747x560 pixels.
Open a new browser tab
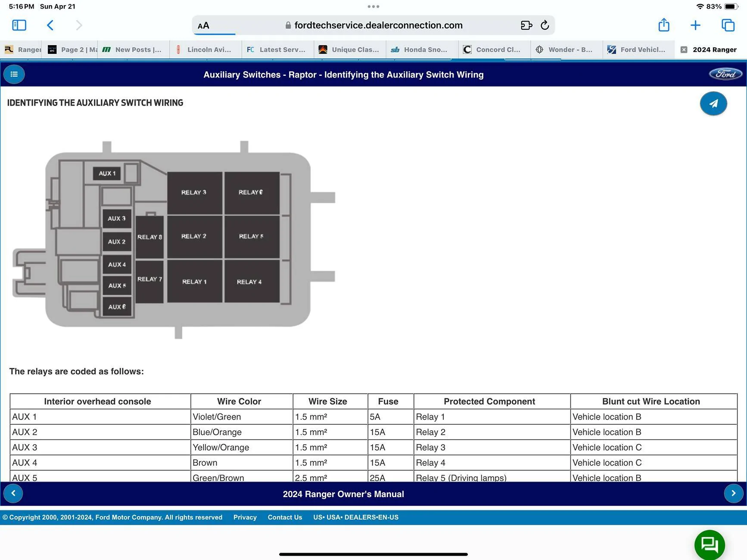click(x=695, y=25)
